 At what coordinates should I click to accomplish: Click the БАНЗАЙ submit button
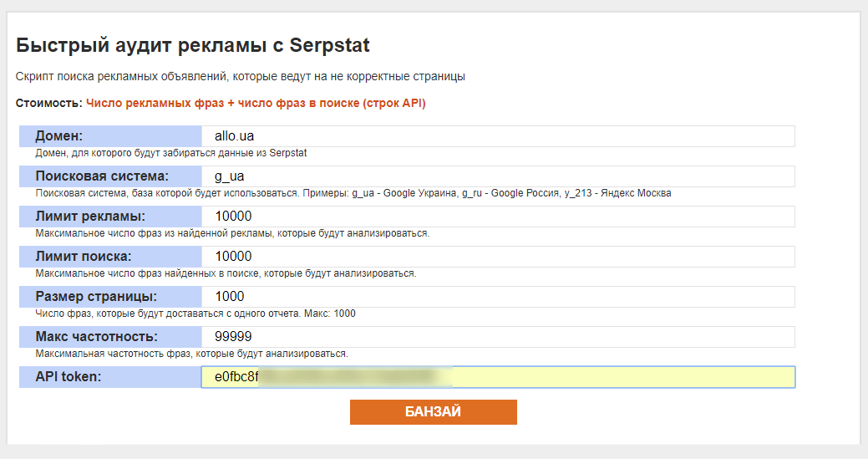433,412
